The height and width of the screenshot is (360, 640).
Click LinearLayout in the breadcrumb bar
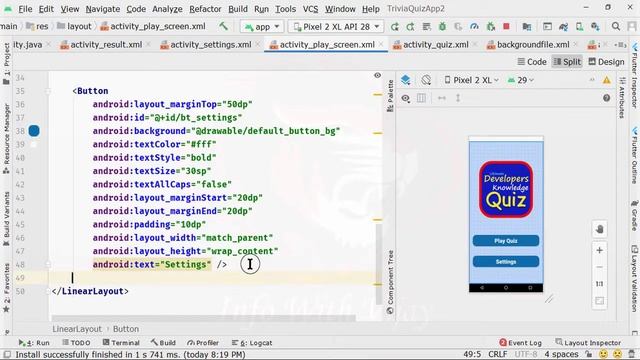[x=77, y=329]
